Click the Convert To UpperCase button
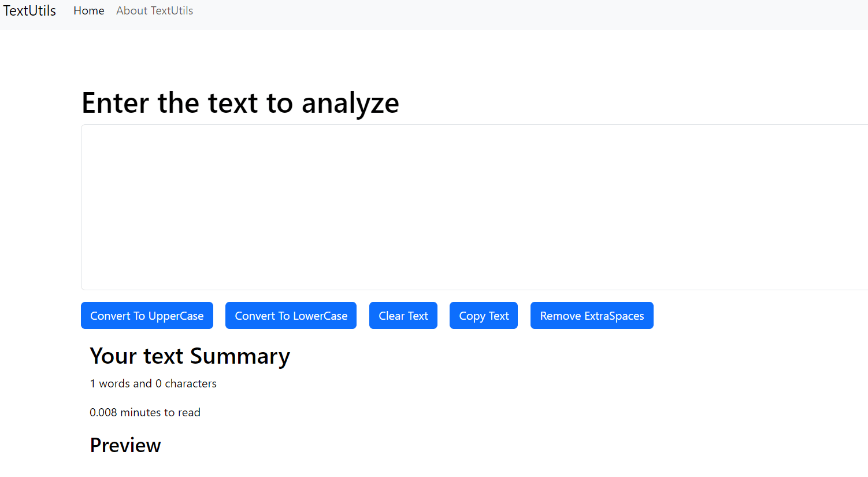This screenshot has width=868, height=477. coord(147,316)
